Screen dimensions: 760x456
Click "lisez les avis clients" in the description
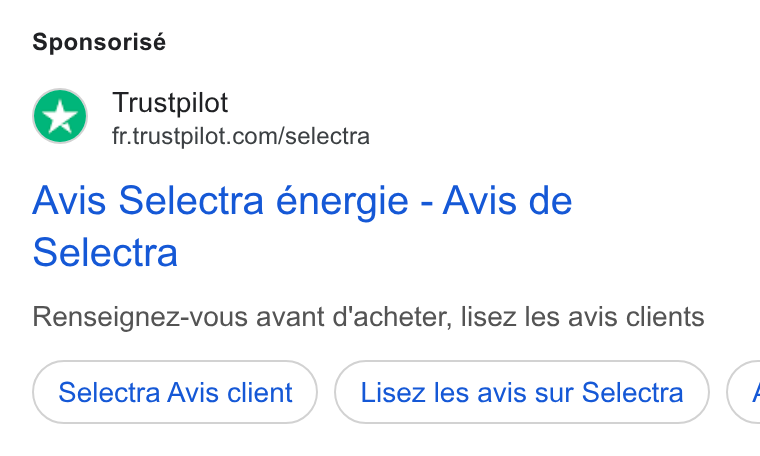[582, 317]
